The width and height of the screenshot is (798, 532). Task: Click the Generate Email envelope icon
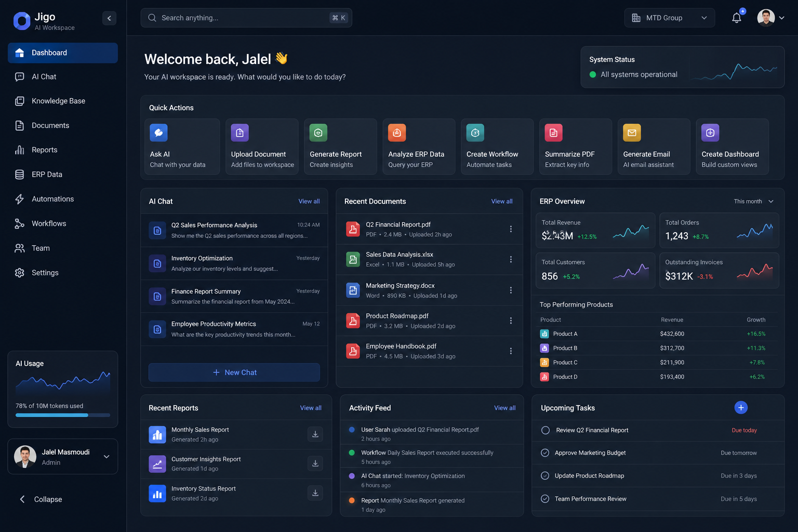click(632, 132)
